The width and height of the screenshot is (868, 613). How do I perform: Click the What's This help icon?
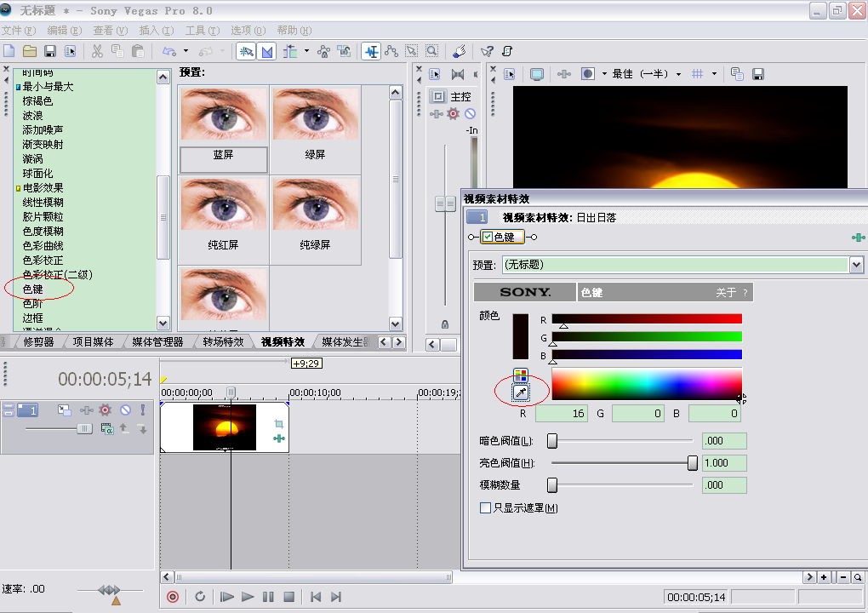pyautogui.click(x=487, y=51)
